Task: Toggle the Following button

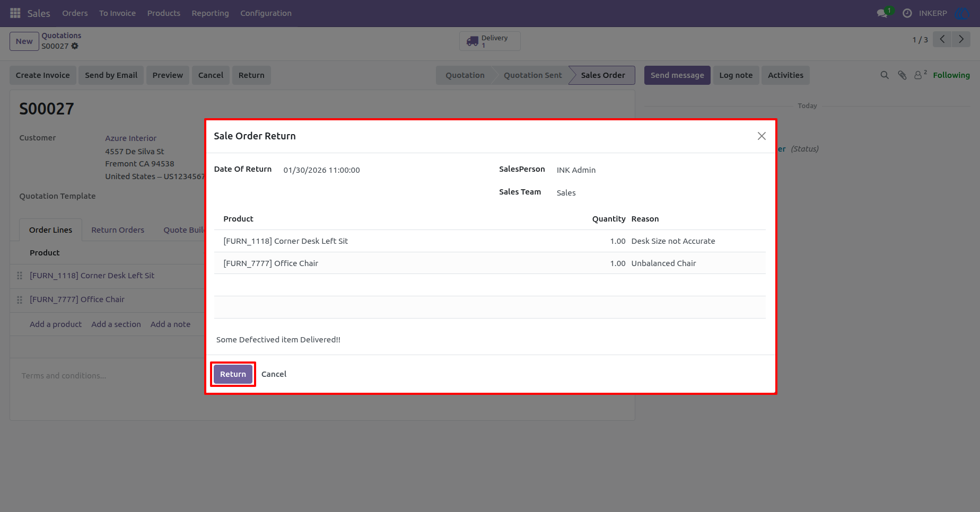Action: coord(951,75)
